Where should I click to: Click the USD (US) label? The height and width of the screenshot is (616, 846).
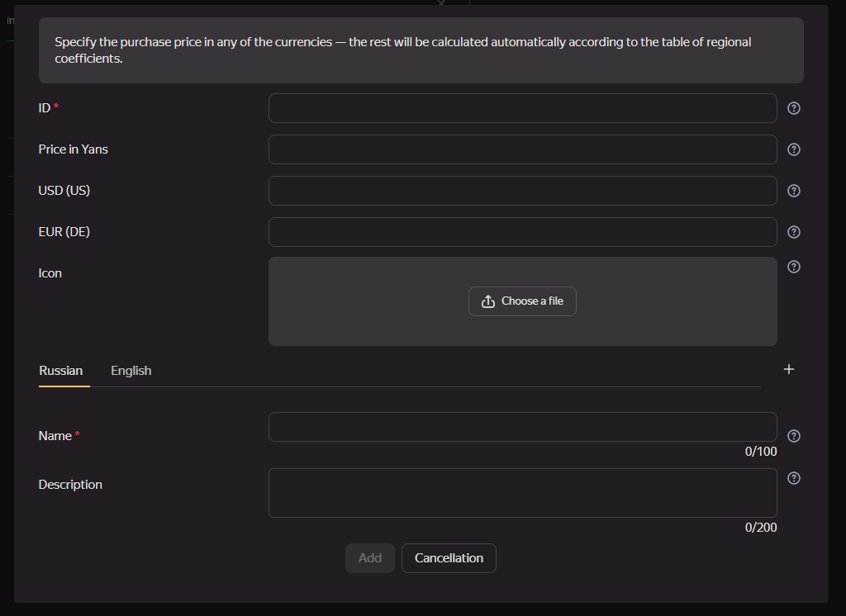click(x=64, y=191)
